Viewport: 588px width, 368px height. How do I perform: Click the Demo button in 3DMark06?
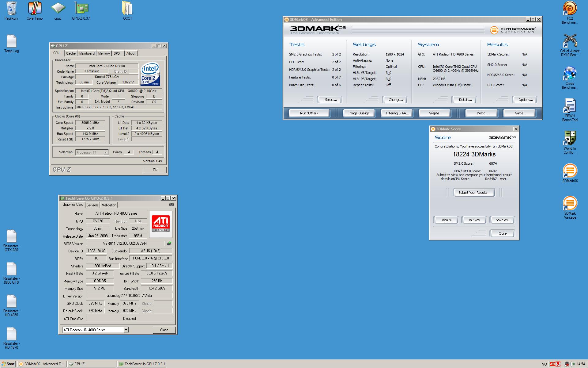(482, 113)
